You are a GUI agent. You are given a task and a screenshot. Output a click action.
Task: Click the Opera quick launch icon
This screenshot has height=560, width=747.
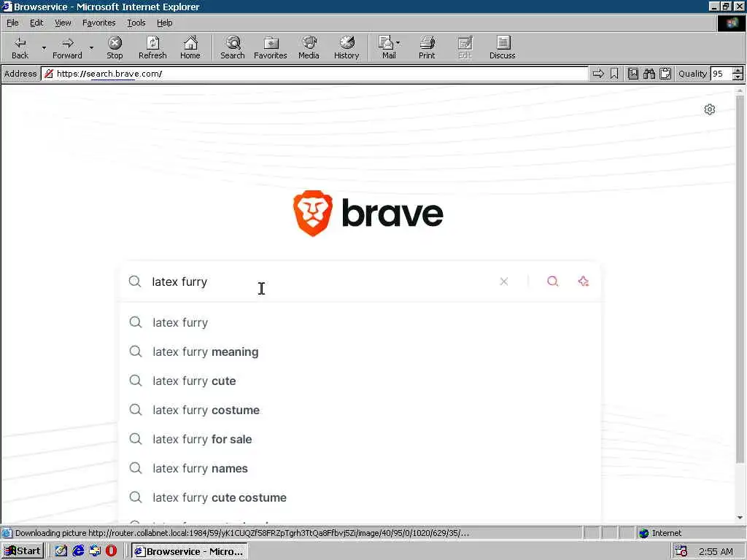point(111,551)
